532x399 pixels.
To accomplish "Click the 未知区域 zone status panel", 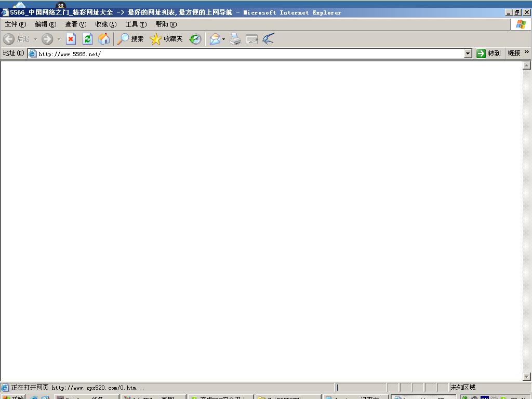I will pos(489,388).
